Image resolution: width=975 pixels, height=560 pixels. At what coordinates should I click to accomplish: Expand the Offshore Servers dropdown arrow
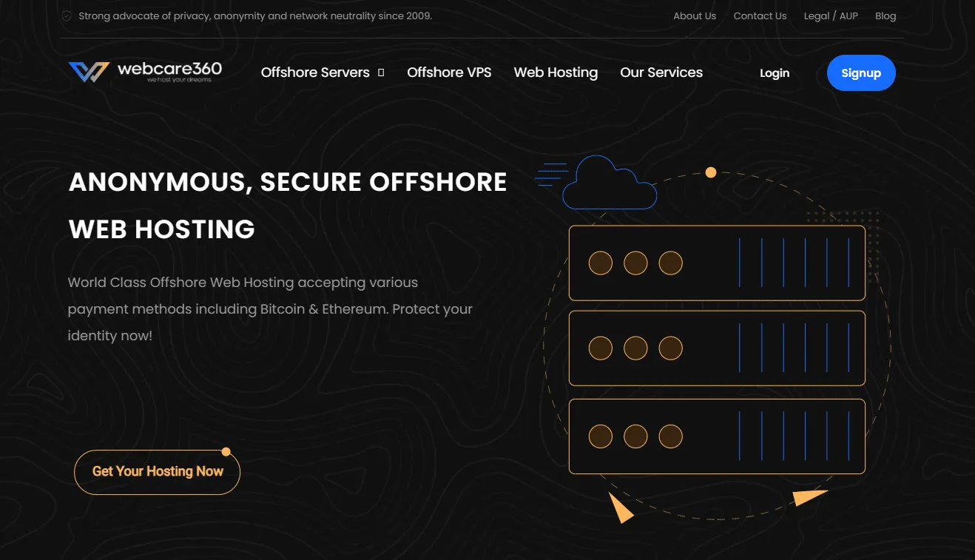pyautogui.click(x=381, y=72)
